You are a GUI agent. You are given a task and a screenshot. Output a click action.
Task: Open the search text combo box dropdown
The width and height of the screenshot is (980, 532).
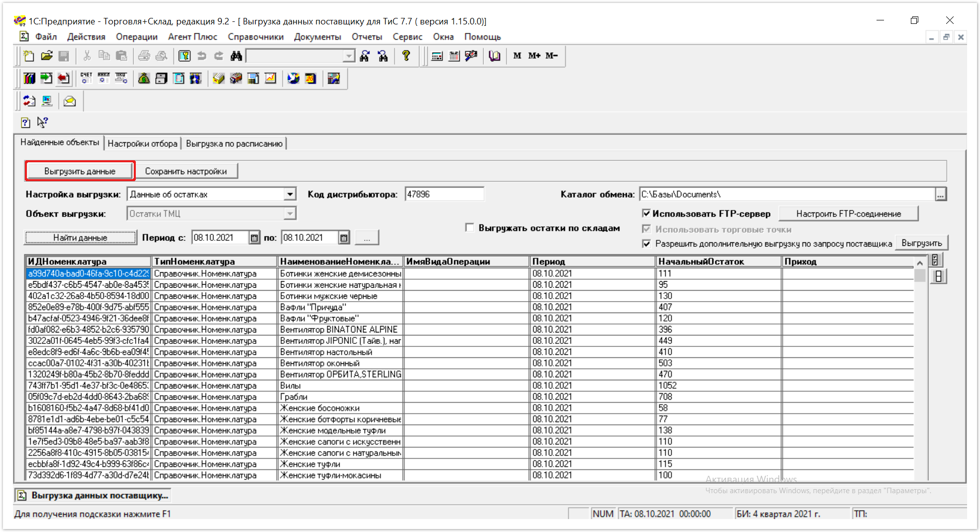349,56
